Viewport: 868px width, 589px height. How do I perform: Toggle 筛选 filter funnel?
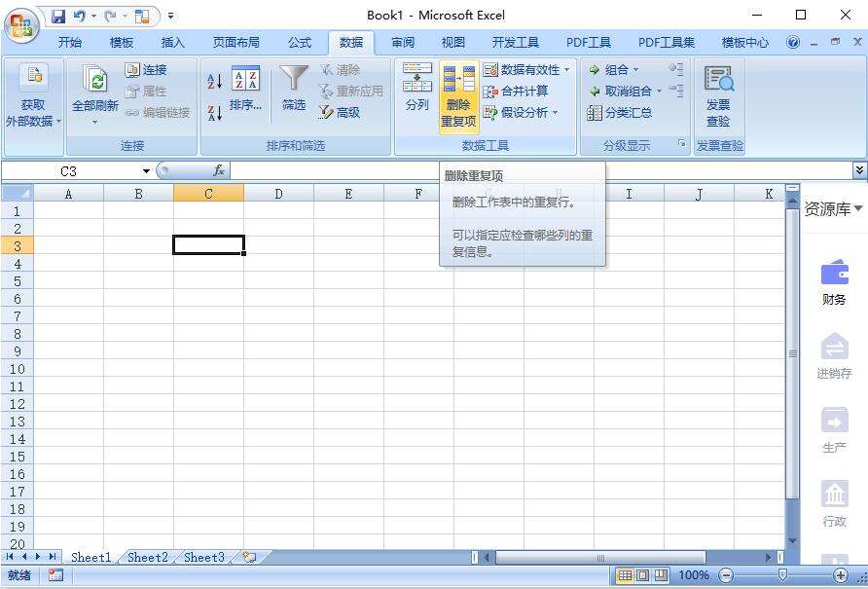click(294, 88)
